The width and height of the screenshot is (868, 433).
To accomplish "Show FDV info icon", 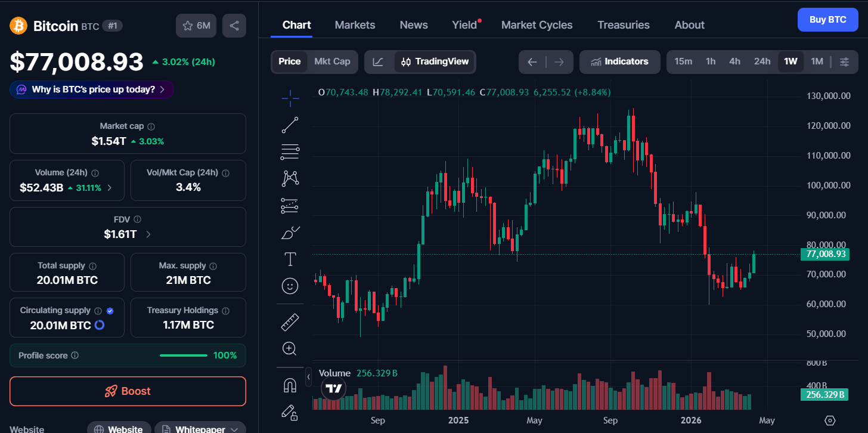I will (x=137, y=219).
